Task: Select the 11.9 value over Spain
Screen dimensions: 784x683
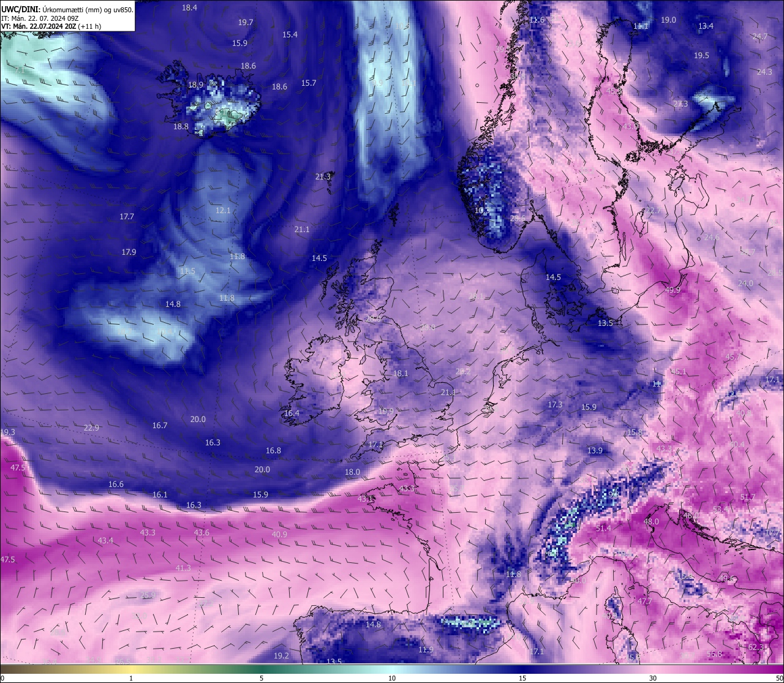Action: click(x=426, y=650)
